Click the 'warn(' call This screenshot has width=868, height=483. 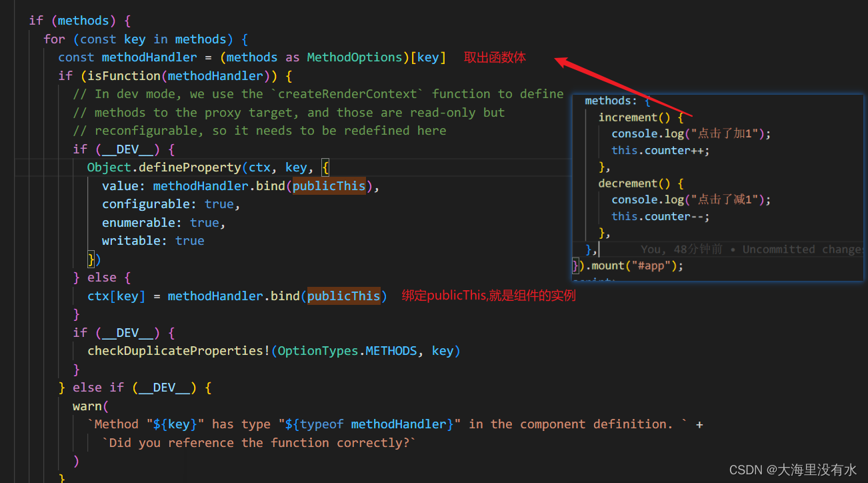pyautogui.click(x=91, y=406)
